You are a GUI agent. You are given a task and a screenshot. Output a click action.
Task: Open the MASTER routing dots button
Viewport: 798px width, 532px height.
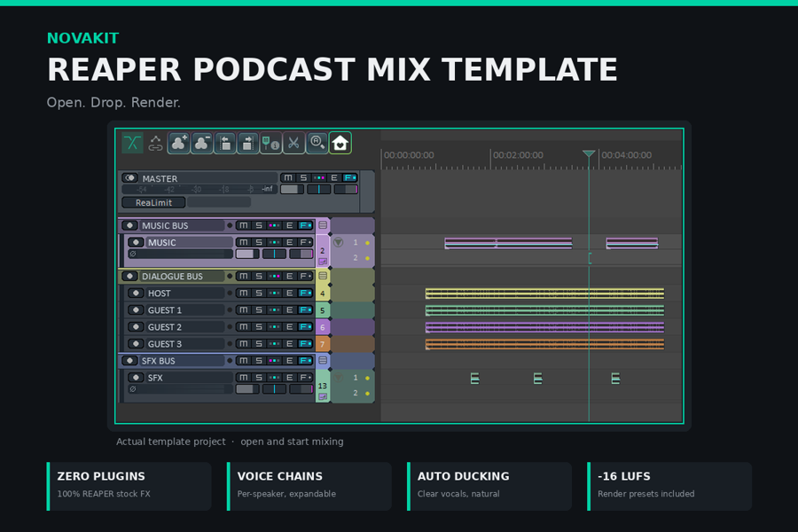tap(319, 177)
